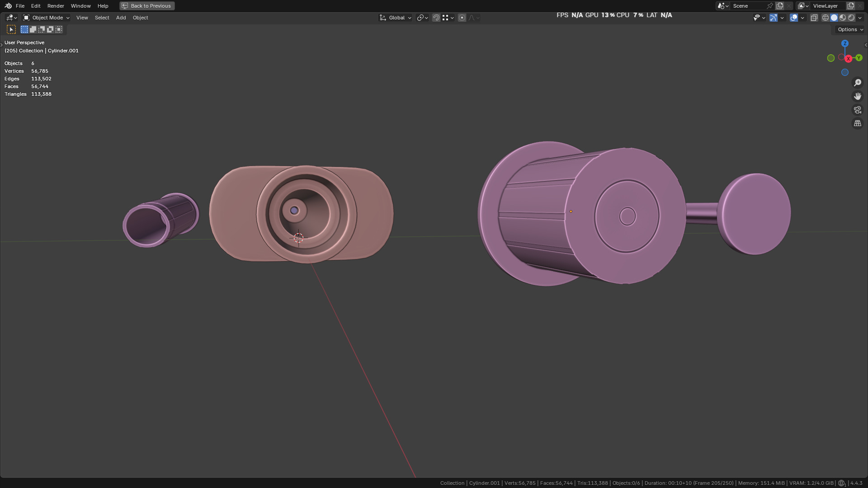The height and width of the screenshot is (488, 868).
Task: Expand the Options dropdown
Action: [x=850, y=29]
